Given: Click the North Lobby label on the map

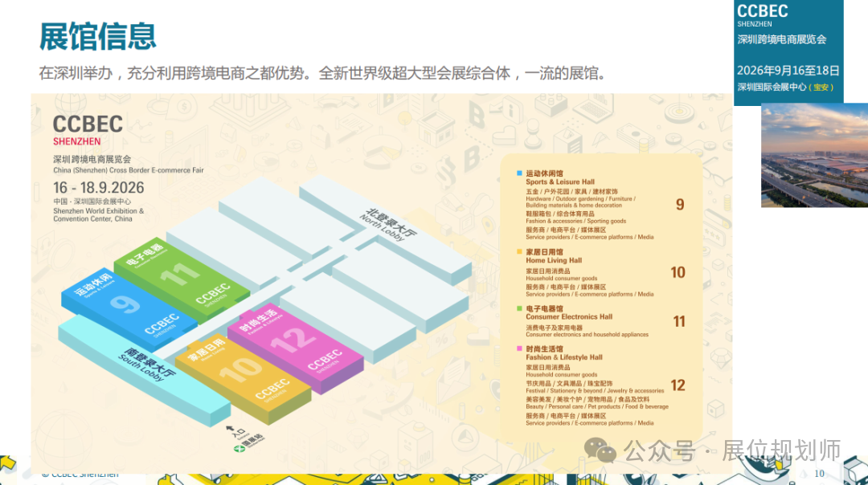Looking at the screenshot, I should tap(388, 223).
